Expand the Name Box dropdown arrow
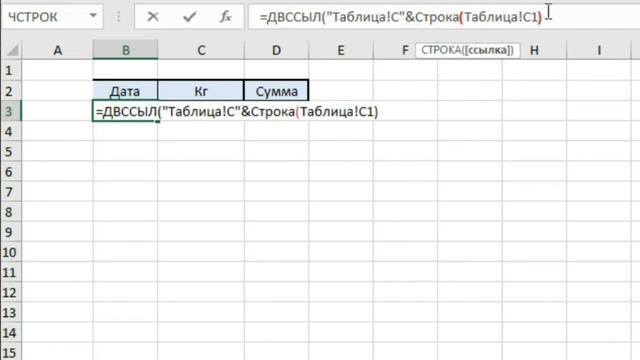 pos(93,16)
